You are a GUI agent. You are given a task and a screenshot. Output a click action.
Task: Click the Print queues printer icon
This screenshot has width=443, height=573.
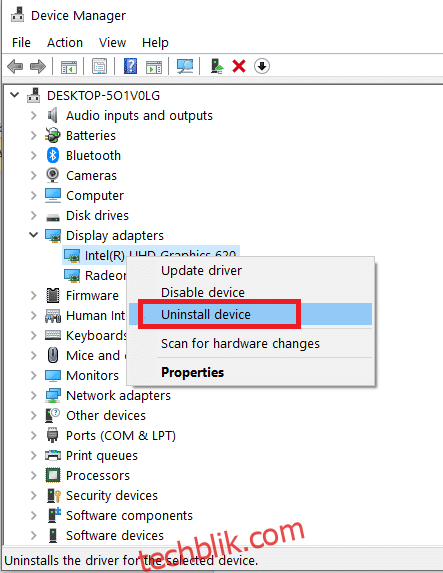pyautogui.click(x=53, y=455)
